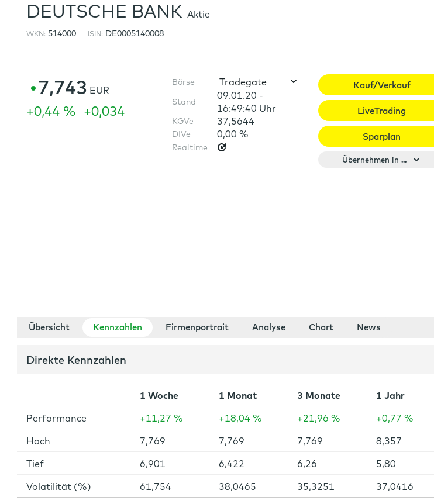Click the chevron arrow next to Tradegate

pos(294,82)
